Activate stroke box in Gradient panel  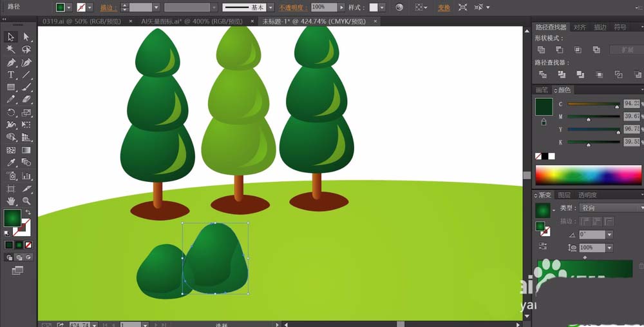pyautogui.click(x=545, y=232)
